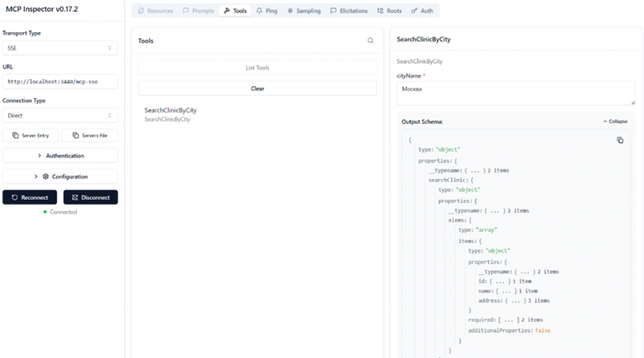Click the elems property key
Screen dimensions: 644x358
click(457, 220)
